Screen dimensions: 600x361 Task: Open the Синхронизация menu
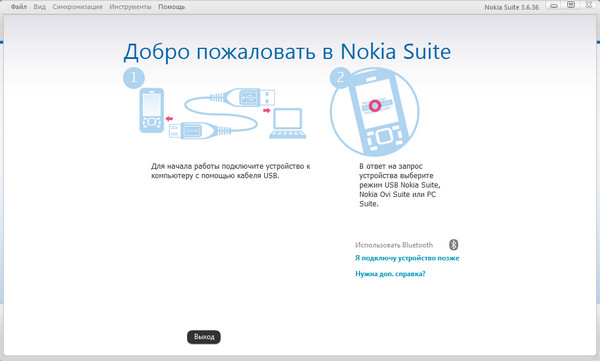[77, 7]
